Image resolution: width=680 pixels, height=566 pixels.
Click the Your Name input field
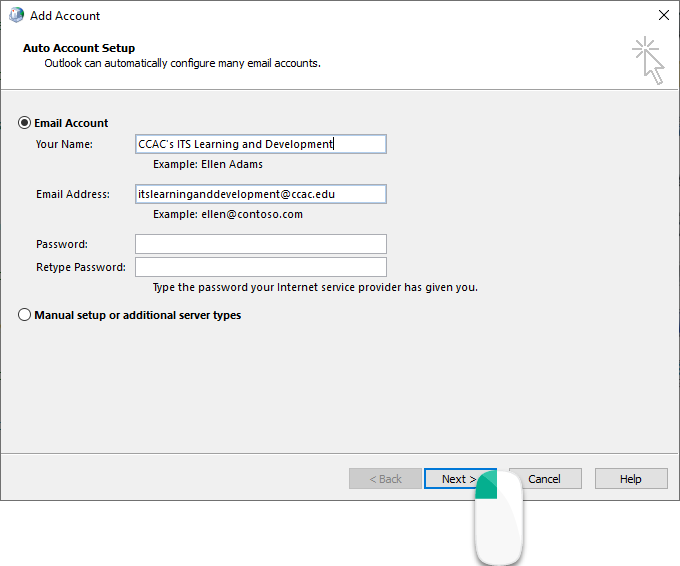pos(261,144)
